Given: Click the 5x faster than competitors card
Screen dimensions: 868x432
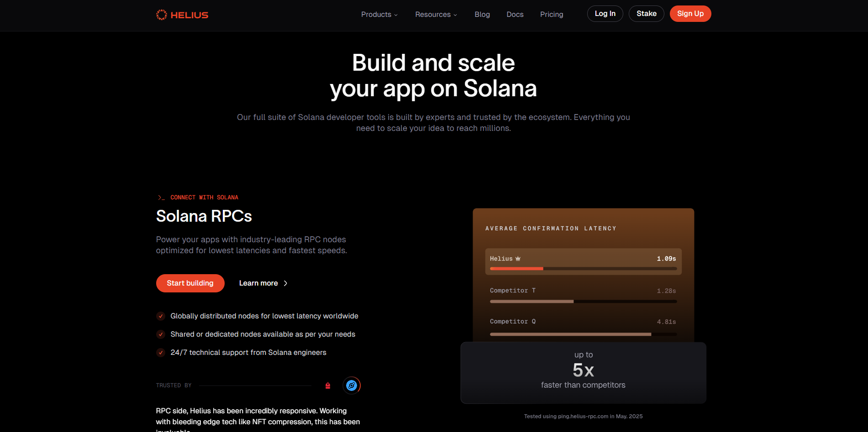Looking at the screenshot, I should 583,373.
